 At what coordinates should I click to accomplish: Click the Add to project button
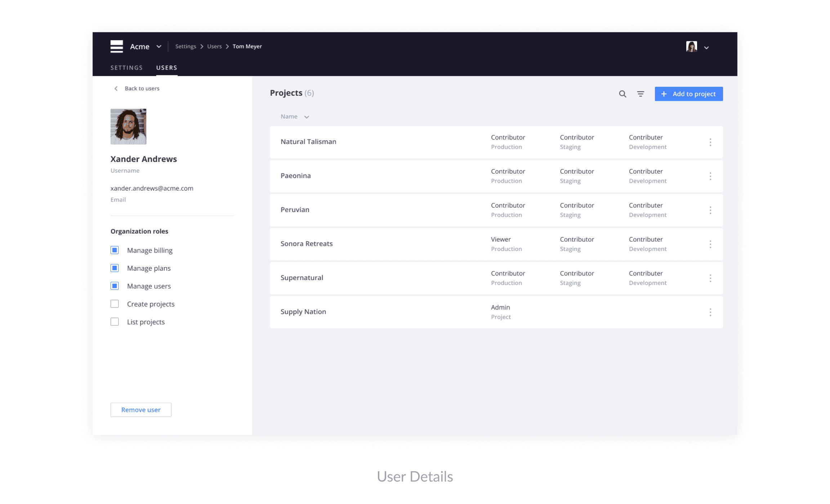689,94
